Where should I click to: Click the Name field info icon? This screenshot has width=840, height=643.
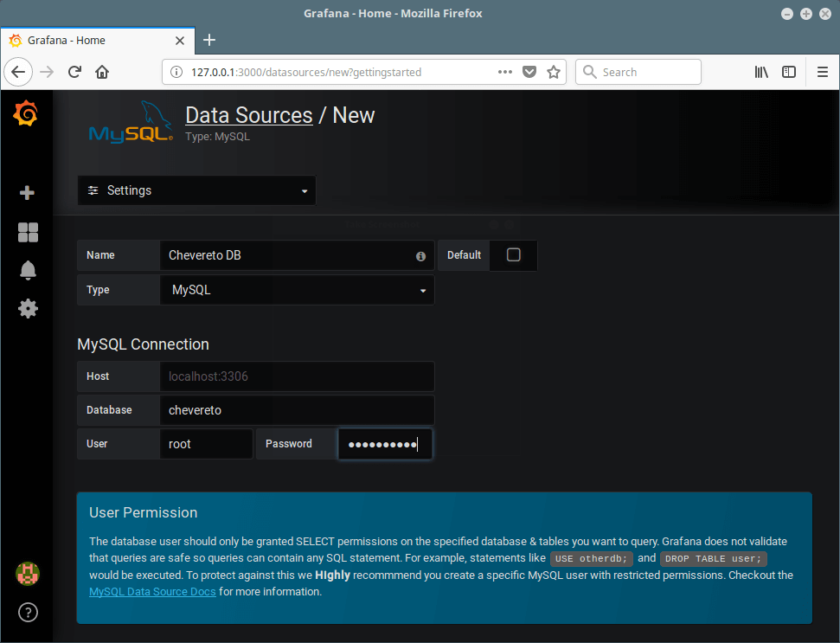(x=420, y=256)
